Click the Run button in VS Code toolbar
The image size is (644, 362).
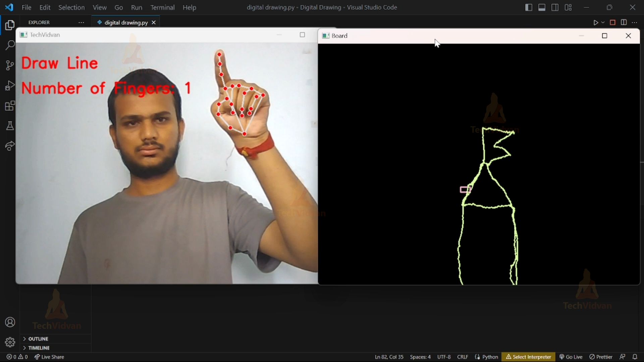pyautogui.click(x=596, y=22)
